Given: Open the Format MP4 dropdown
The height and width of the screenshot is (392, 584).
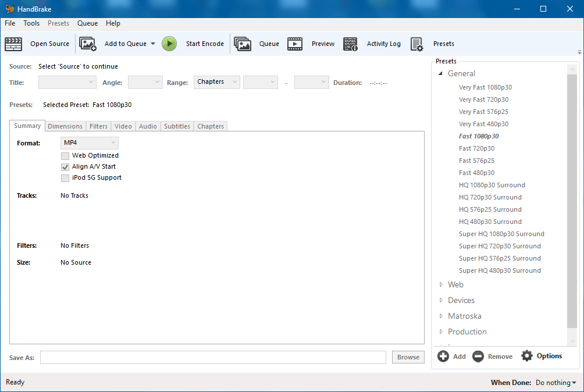Looking at the screenshot, I should (x=90, y=143).
